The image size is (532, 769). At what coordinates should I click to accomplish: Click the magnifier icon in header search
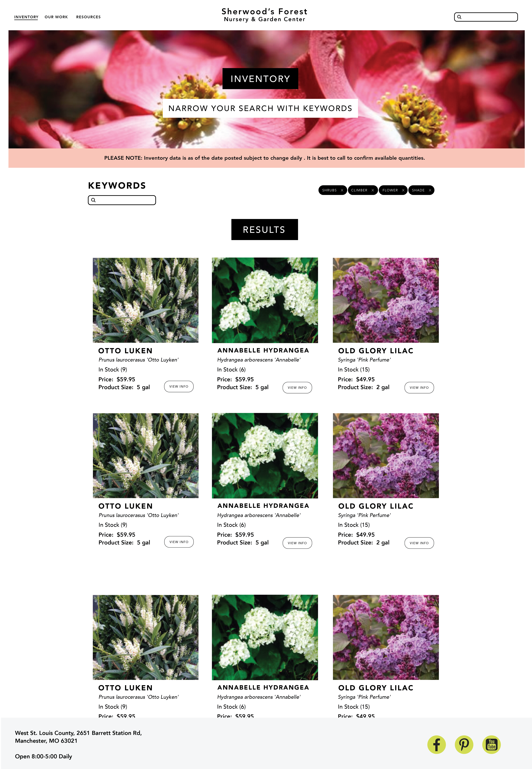click(x=459, y=17)
